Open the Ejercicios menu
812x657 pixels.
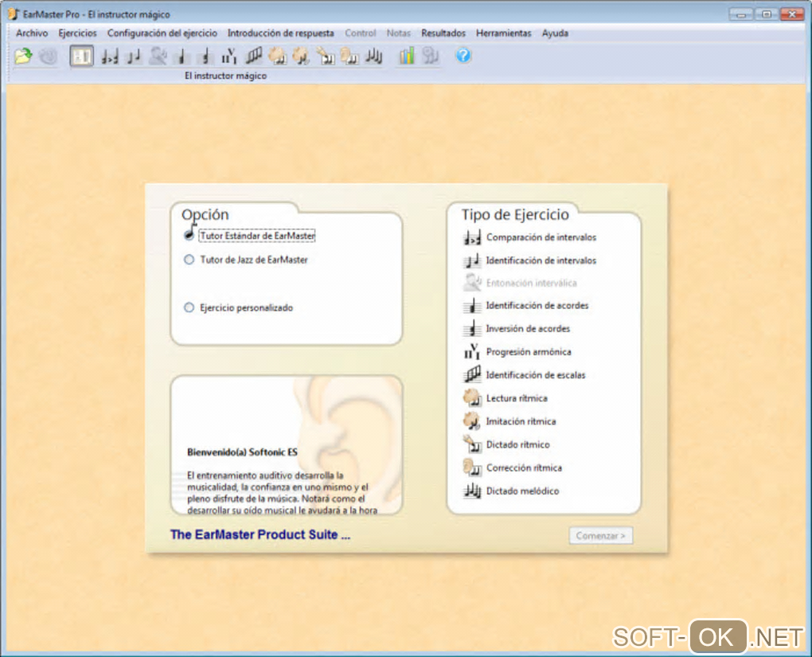pos(77,33)
